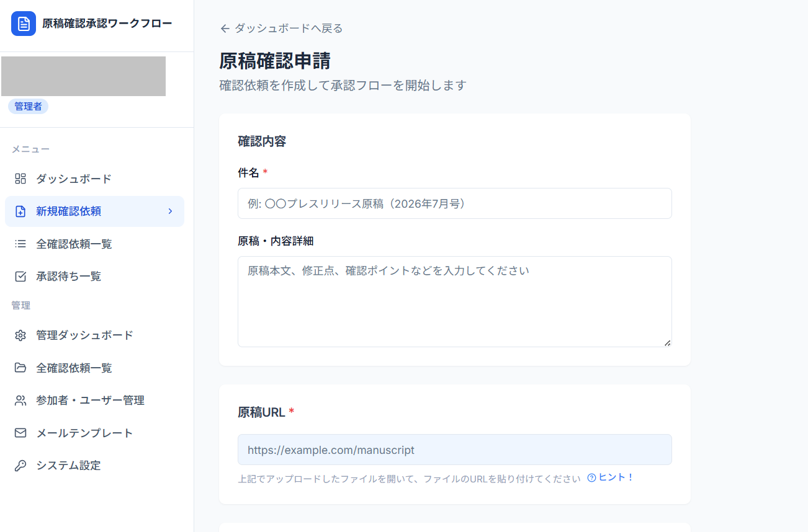Screen dimensions: 808x532
Task: Click the 確認依頼を作成して承認フローを開始します subtitle
Action: click(x=343, y=85)
